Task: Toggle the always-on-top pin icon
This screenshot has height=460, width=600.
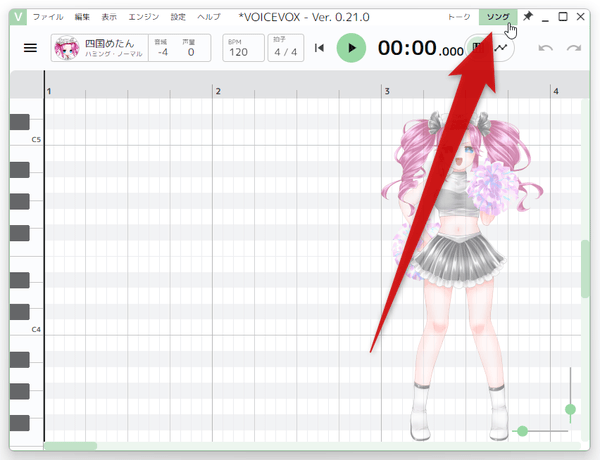Action: coord(528,16)
